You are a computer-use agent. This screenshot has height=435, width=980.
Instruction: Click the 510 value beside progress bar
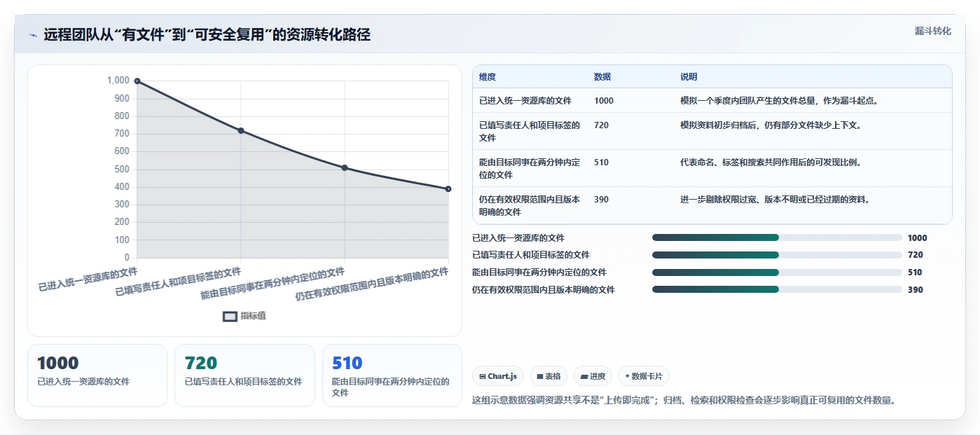pos(915,272)
